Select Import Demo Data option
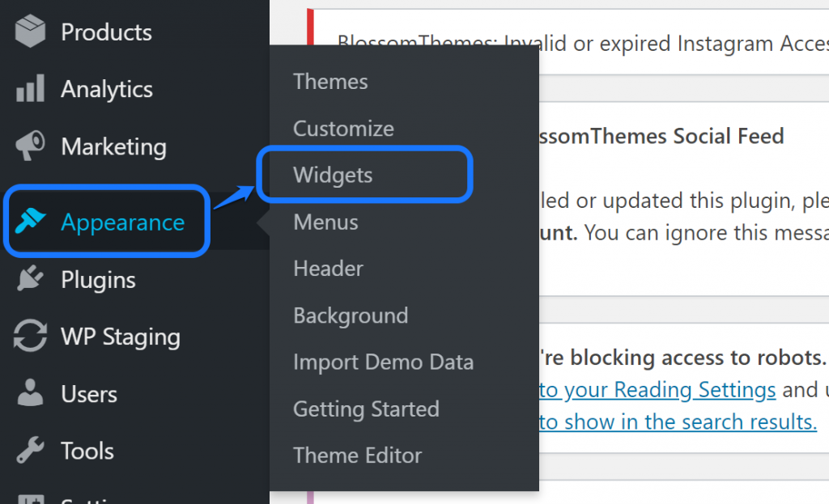The width and height of the screenshot is (829, 504). pyautogui.click(x=383, y=362)
